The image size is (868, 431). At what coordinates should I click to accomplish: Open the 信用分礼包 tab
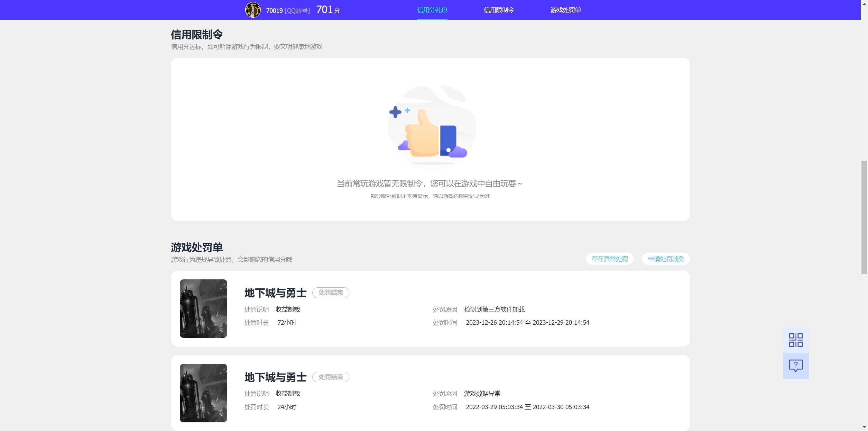click(x=432, y=10)
